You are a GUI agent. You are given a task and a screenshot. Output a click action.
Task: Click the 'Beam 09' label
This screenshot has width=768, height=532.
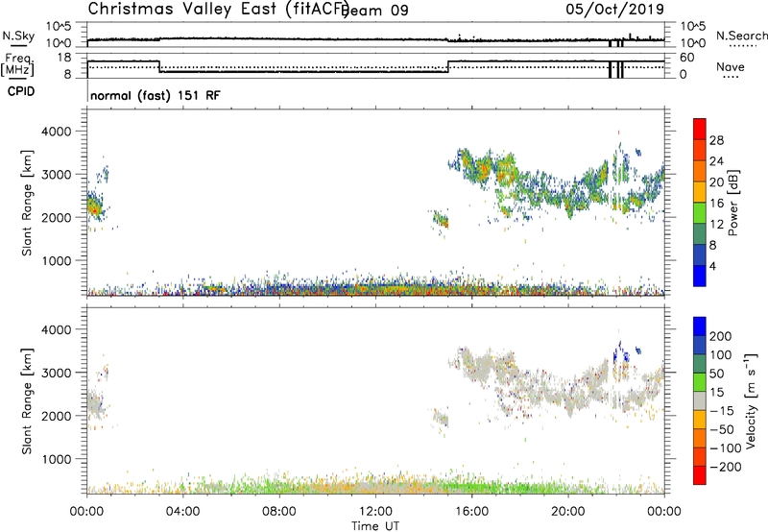375,11
